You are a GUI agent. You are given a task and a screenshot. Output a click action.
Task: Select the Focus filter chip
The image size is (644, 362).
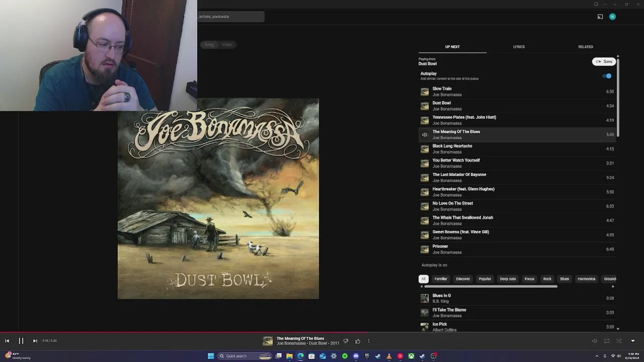pos(529,279)
